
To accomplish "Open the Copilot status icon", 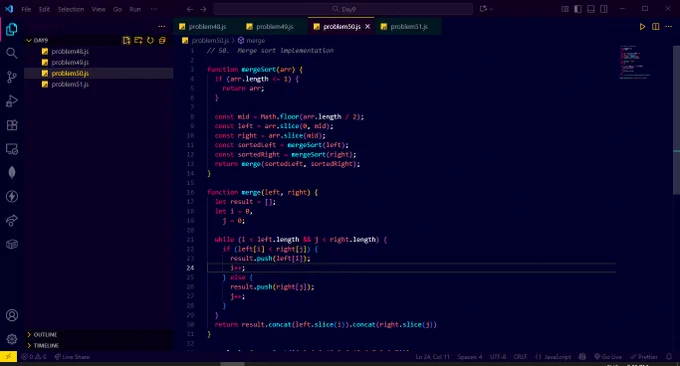I will (x=582, y=357).
